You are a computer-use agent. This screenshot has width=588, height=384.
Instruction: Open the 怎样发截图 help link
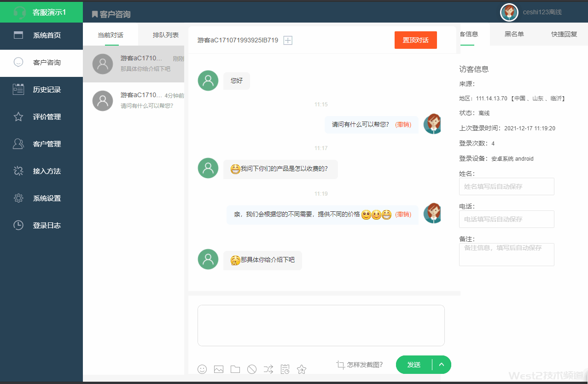point(364,365)
